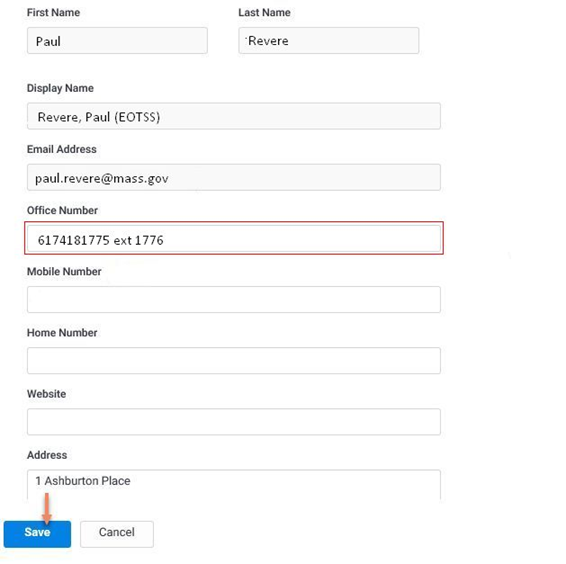Click the First Name label
Image resolution: width=566 pixels, height=564 pixels.
click(x=53, y=13)
